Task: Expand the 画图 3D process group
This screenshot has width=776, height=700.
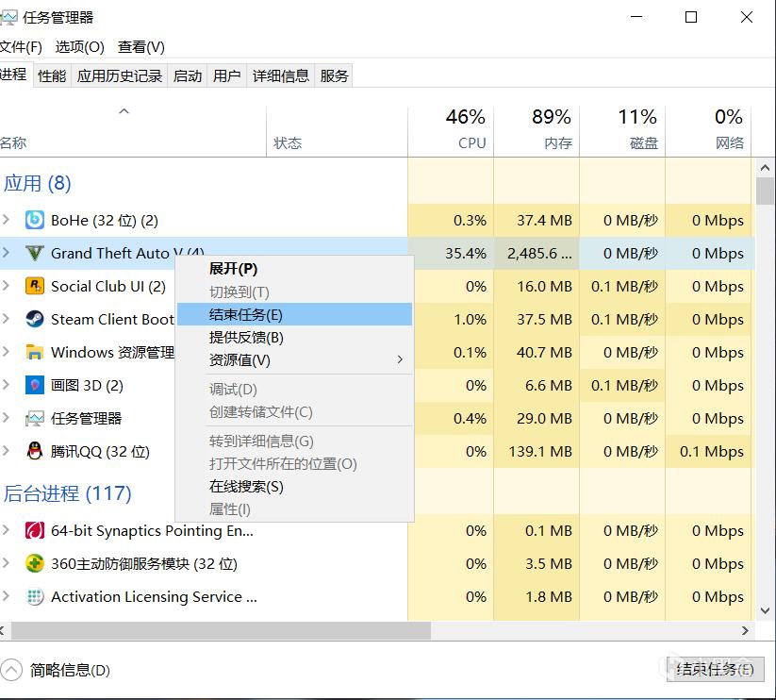Action: (6, 385)
